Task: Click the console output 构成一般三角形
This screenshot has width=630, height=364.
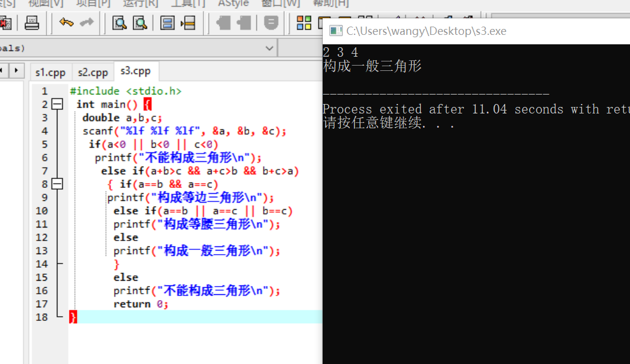Action: 372,66
